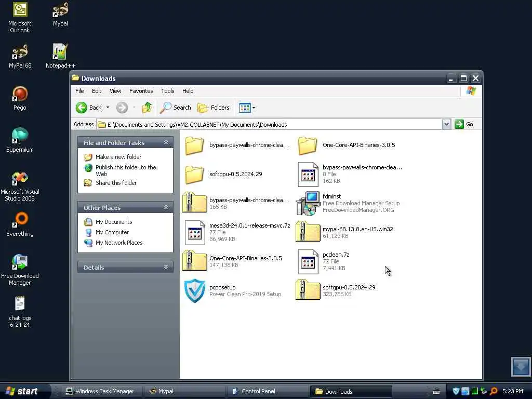Image resolution: width=532 pixels, height=399 pixels.
Task: Open the Help menu
Action: coord(188,91)
